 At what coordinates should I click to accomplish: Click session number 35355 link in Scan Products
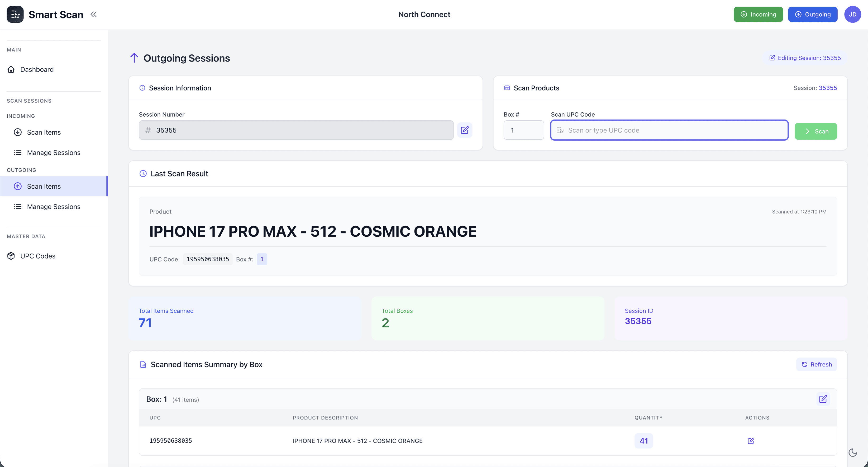tap(828, 88)
